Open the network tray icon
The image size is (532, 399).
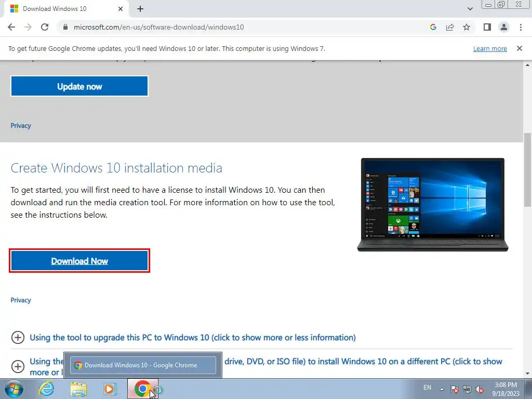click(x=467, y=389)
